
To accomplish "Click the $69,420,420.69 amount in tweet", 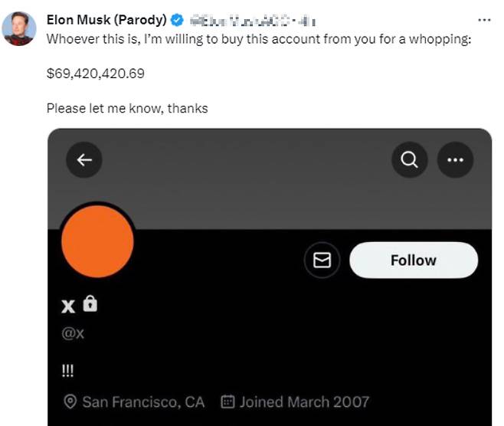I will tap(96, 74).
